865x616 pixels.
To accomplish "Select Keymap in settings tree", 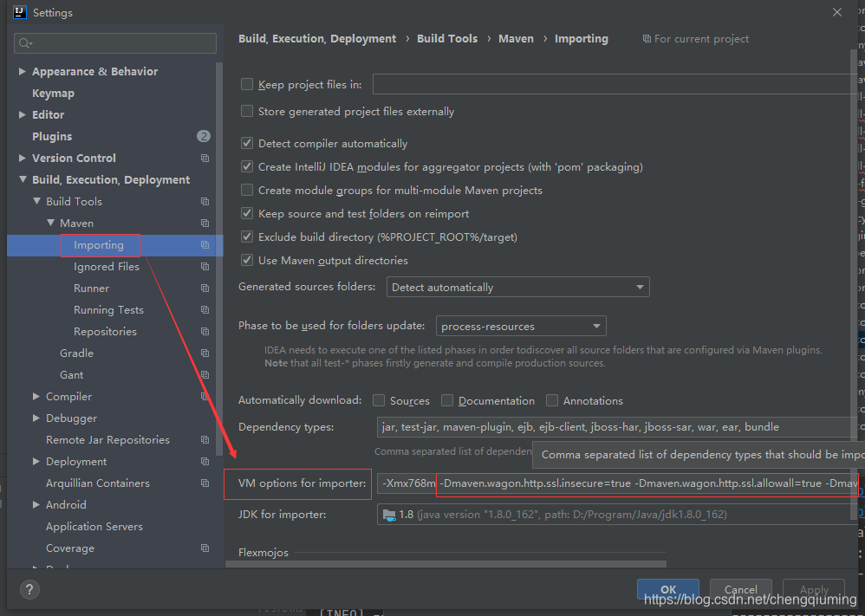I will tap(53, 94).
